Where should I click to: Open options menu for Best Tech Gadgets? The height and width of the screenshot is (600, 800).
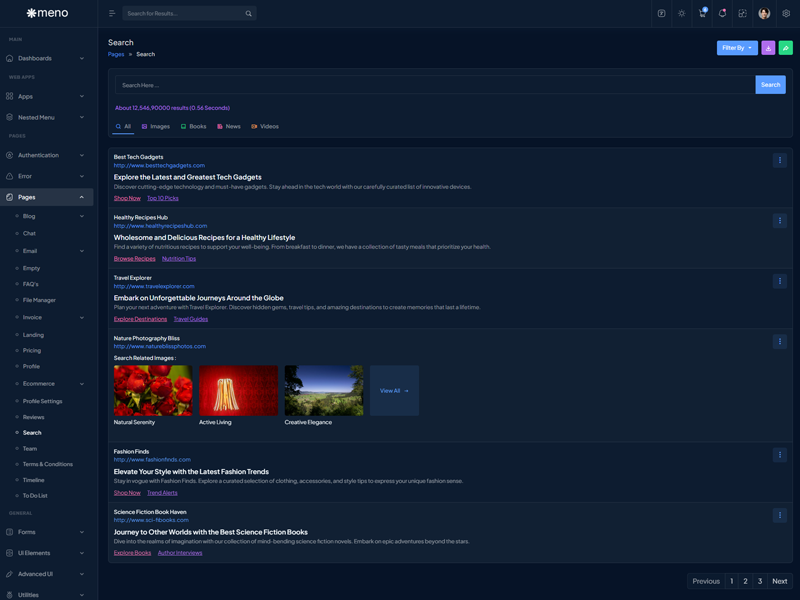coord(780,161)
